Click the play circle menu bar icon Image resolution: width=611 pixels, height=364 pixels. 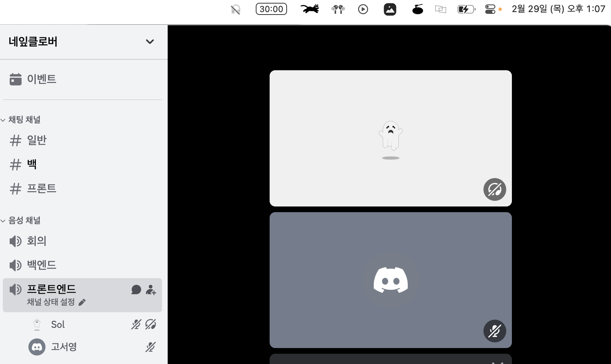[363, 9]
